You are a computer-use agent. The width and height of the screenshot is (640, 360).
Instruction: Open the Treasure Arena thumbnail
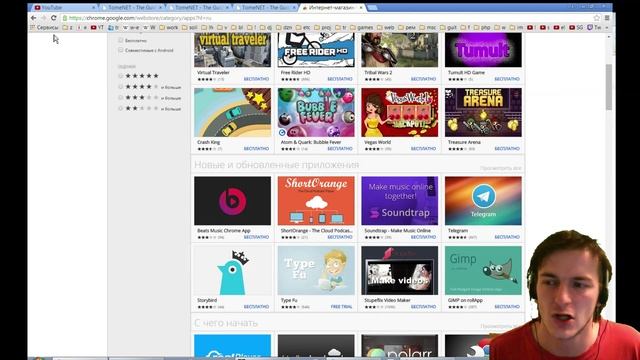coord(483,113)
